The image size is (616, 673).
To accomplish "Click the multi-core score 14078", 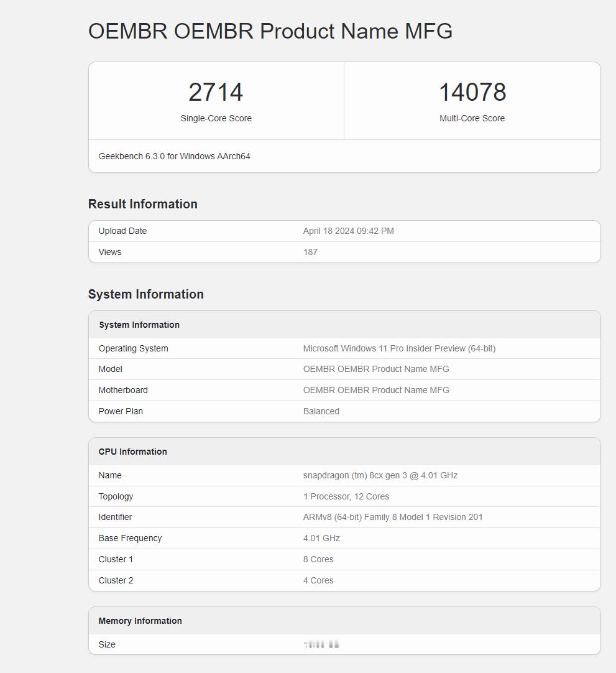I will [472, 92].
